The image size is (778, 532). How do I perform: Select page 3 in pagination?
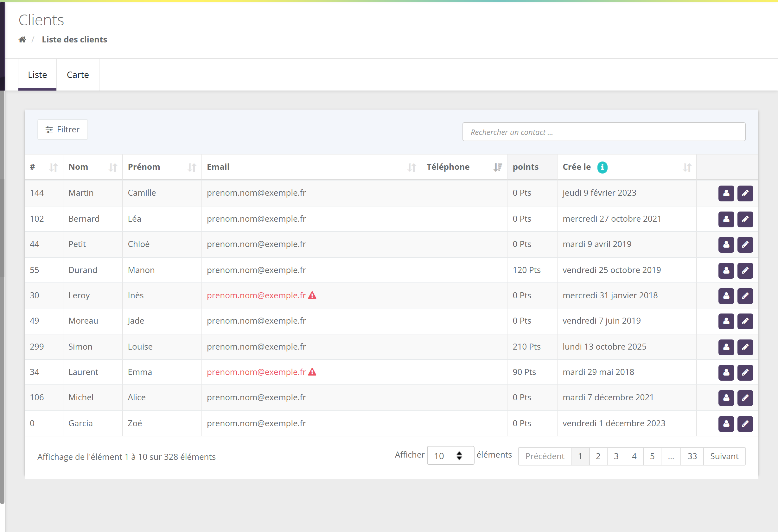click(616, 456)
